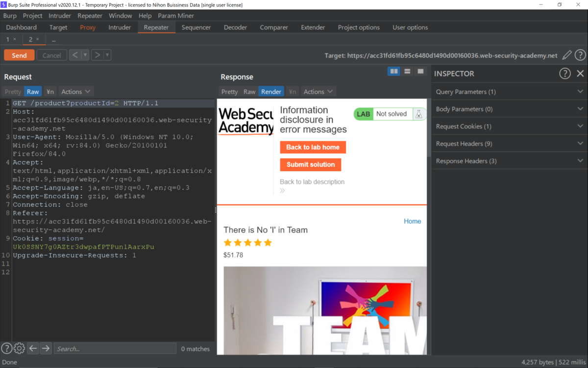This screenshot has width=588, height=368.
Task: Open the Window menu
Action: (x=120, y=16)
